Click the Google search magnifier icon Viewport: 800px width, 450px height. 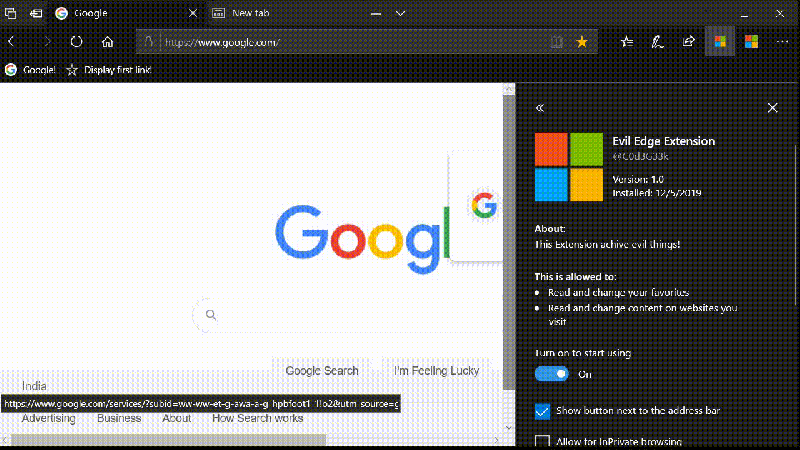coord(211,315)
